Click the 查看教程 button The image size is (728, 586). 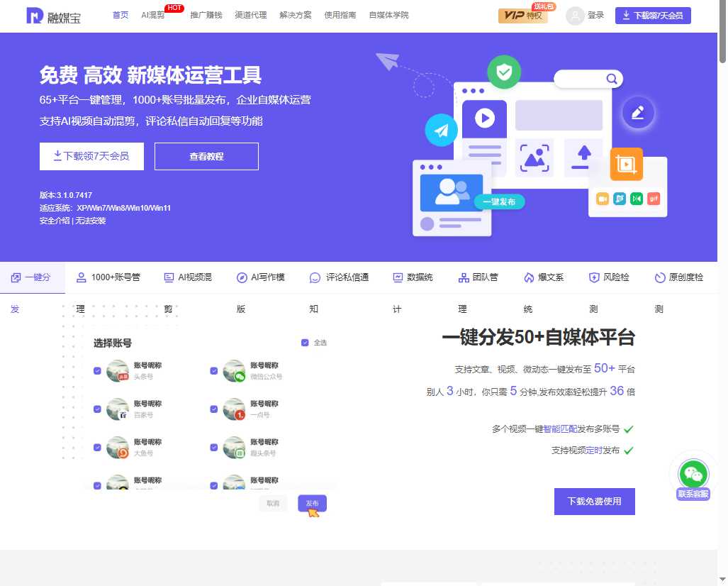click(206, 156)
